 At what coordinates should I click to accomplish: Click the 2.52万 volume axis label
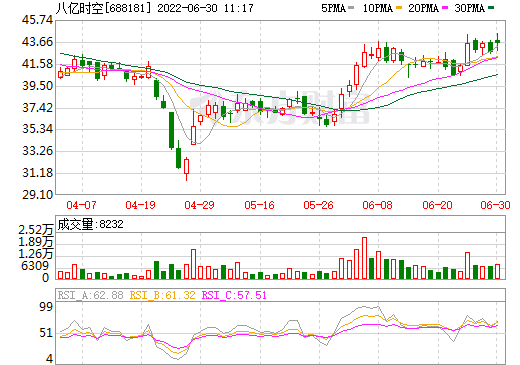click(35, 230)
